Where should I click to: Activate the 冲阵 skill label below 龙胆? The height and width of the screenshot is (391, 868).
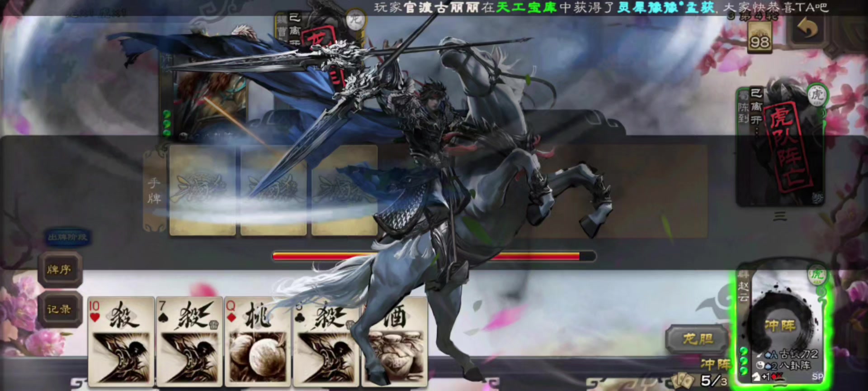tap(715, 364)
